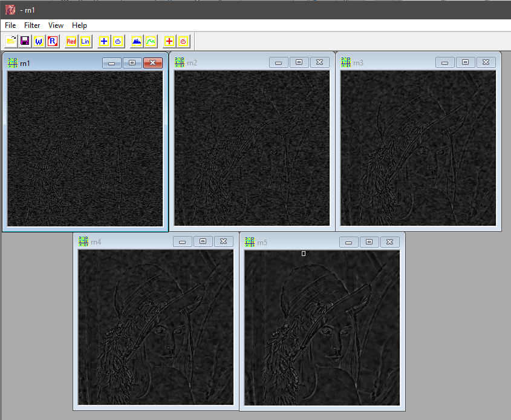
Task: Activate the rn3 window title bar
Action: click(x=394, y=62)
